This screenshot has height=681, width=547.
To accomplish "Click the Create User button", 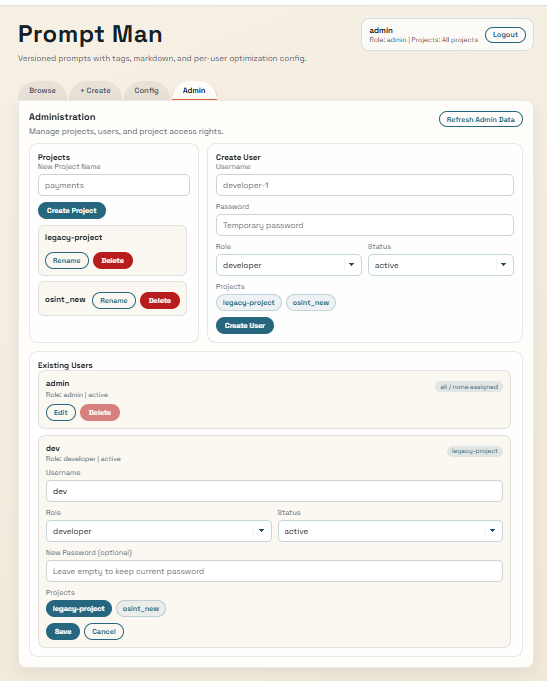I will pyautogui.click(x=245, y=326).
